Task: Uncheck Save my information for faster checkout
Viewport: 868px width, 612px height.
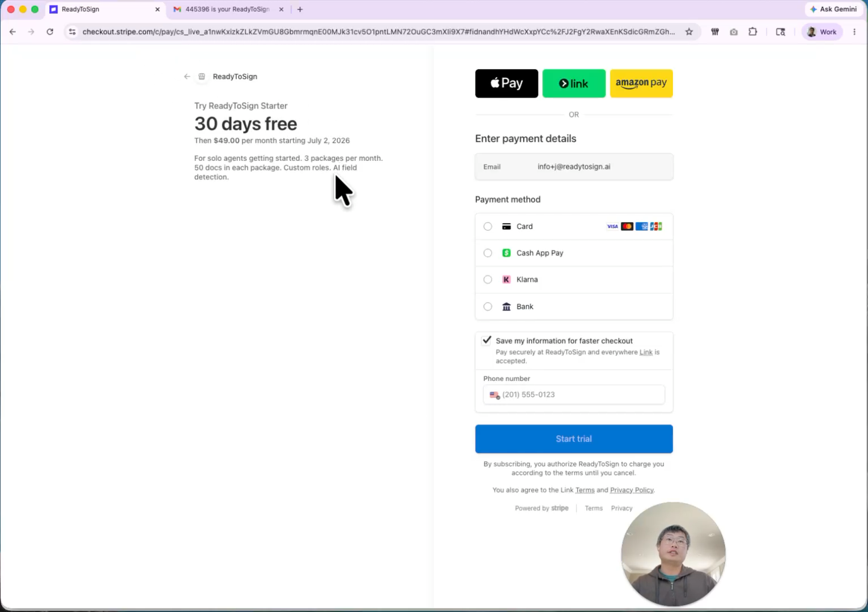Action: tap(487, 341)
